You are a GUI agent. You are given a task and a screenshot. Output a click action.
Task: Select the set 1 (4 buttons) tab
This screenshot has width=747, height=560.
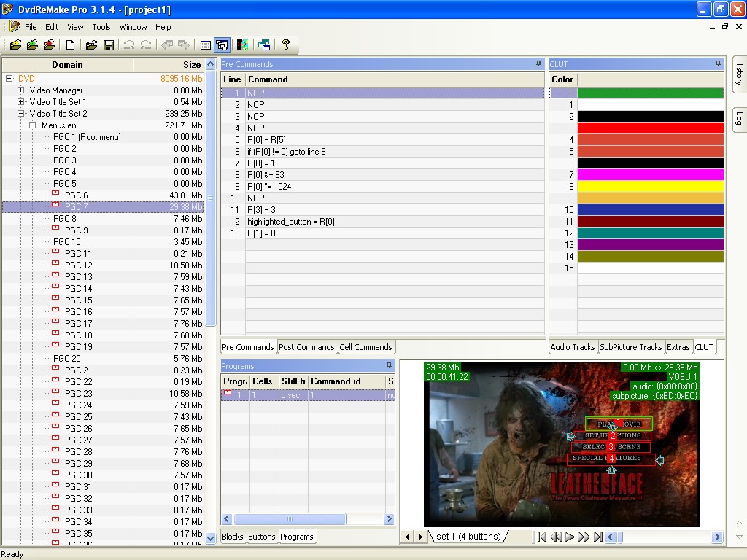click(468, 537)
